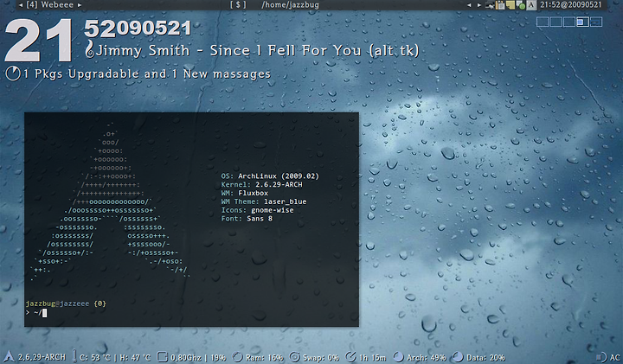Click the 2.6.29-ARCH kernel text in bottom bar
The height and width of the screenshot is (364, 623).
pos(42,357)
